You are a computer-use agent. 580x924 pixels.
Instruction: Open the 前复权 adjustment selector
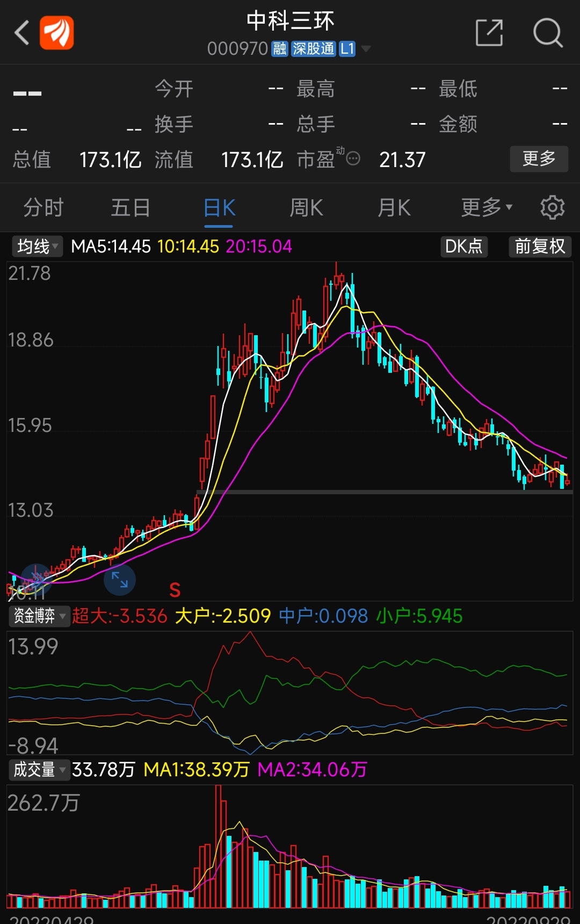pos(540,246)
